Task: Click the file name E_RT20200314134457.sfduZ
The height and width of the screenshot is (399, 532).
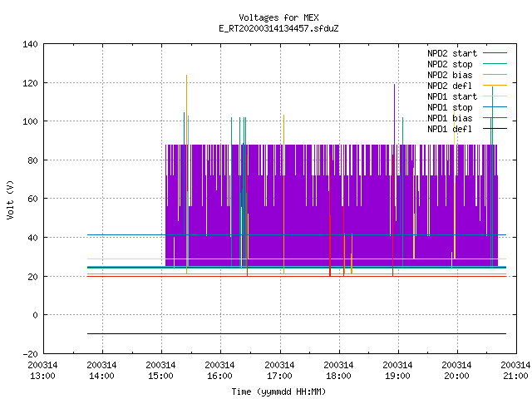Action: point(278,28)
